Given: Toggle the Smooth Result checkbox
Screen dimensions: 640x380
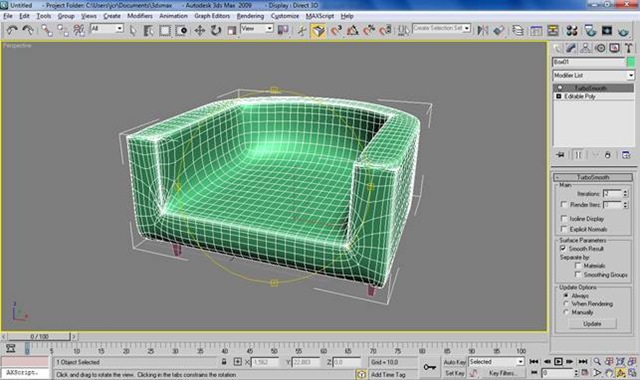Looking at the screenshot, I should tap(563, 248).
